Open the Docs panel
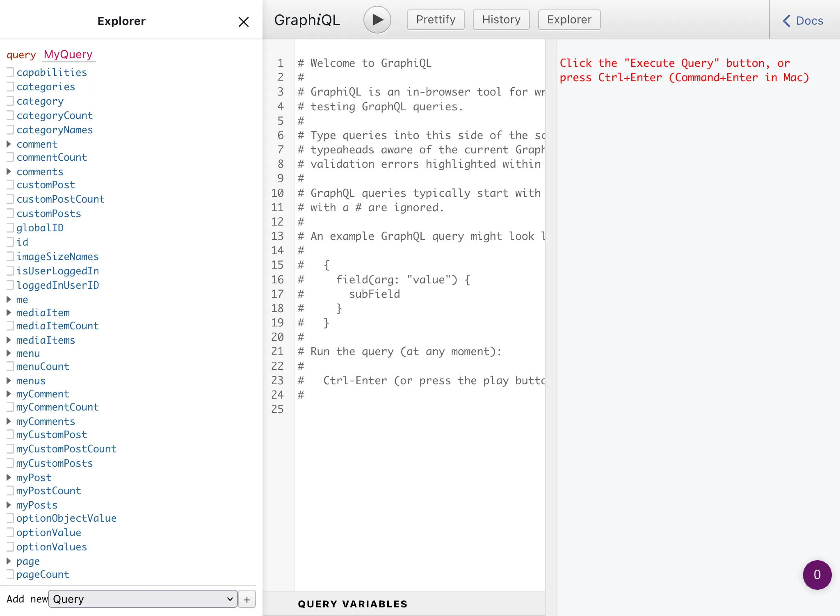840x616 pixels. (803, 21)
